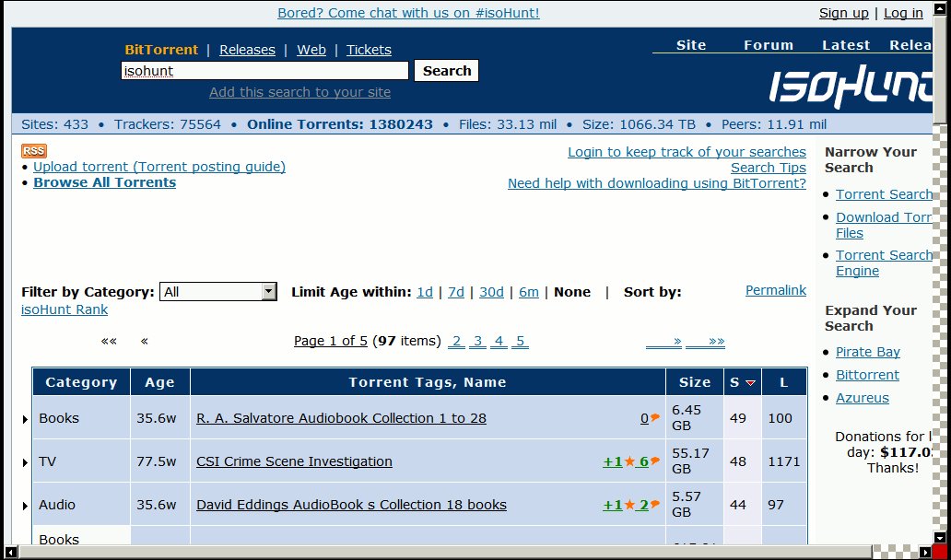Screen dimensions: 951x560
Task: Jump to page 3 of results
Action: coord(477,342)
